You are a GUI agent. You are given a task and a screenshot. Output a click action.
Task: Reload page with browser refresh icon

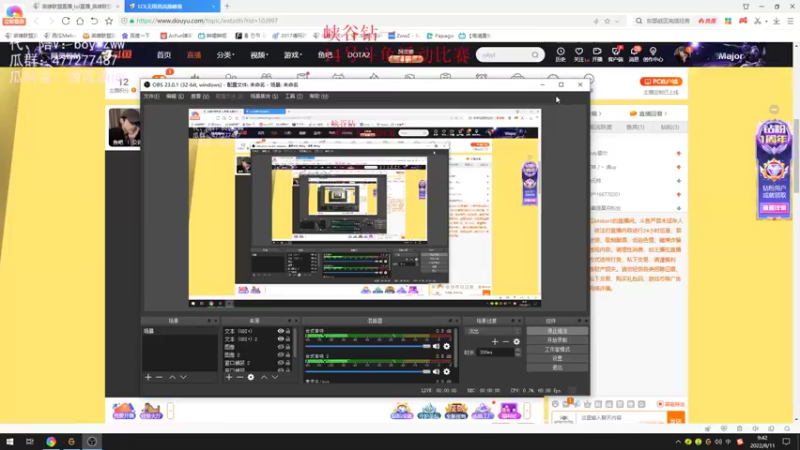[x=65, y=21]
